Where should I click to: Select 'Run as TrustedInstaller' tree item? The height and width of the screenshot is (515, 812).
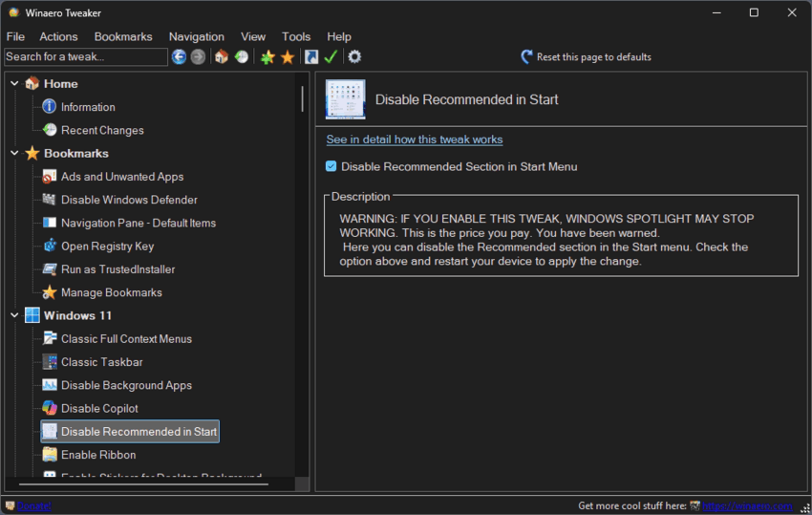pyautogui.click(x=118, y=269)
